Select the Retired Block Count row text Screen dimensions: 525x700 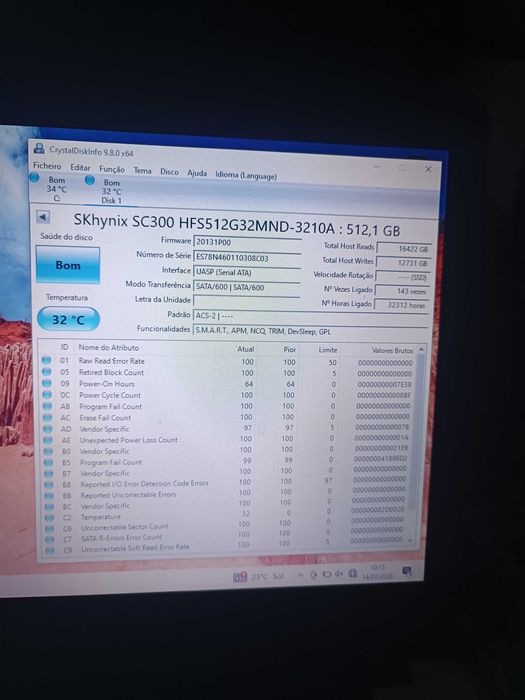click(x=111, y=372)
